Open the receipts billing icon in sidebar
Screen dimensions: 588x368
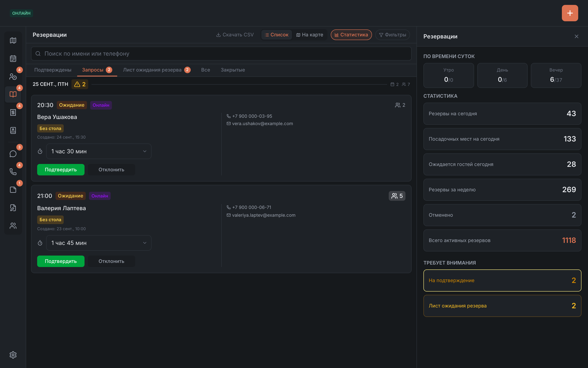(13, 112)
